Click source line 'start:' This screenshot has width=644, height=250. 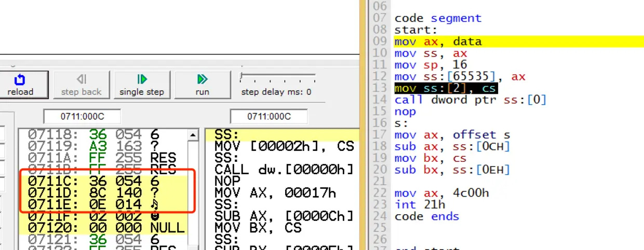tap(416, 30)
